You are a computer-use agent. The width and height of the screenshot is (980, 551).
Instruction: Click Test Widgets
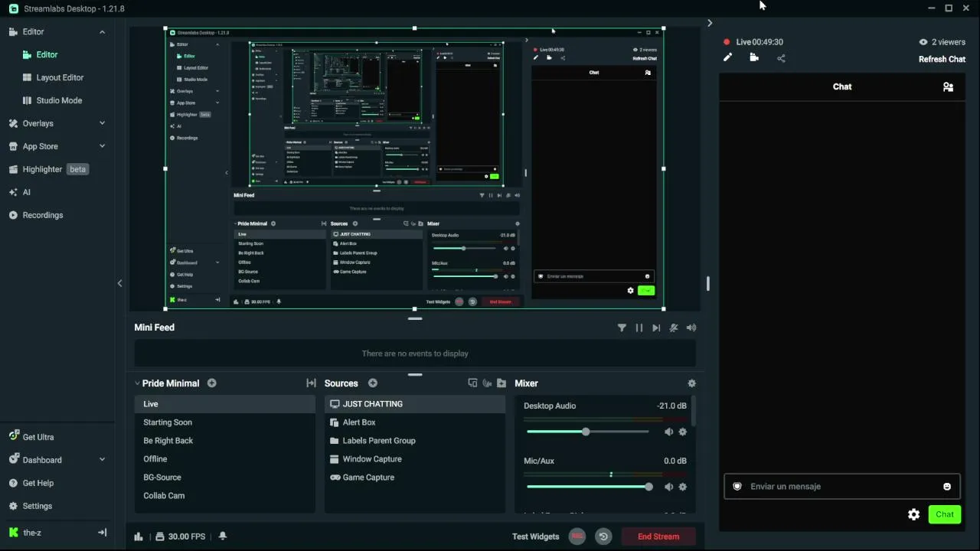(x=535, y=536)
